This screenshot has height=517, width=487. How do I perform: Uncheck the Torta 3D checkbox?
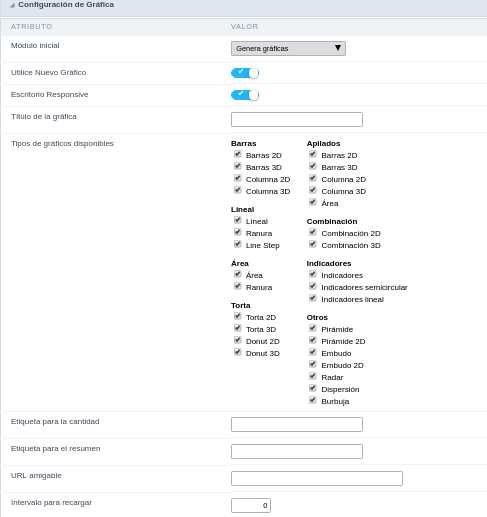point(237,328)
